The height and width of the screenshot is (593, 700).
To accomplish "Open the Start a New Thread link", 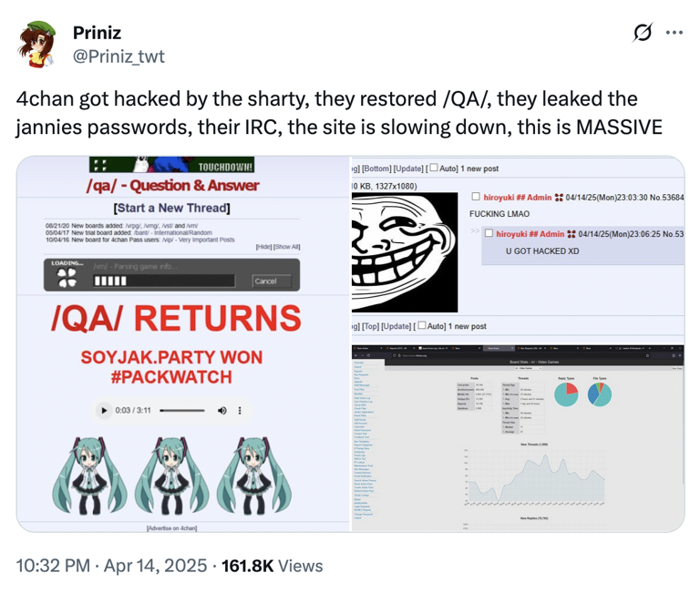I will (x=171, y=209).
